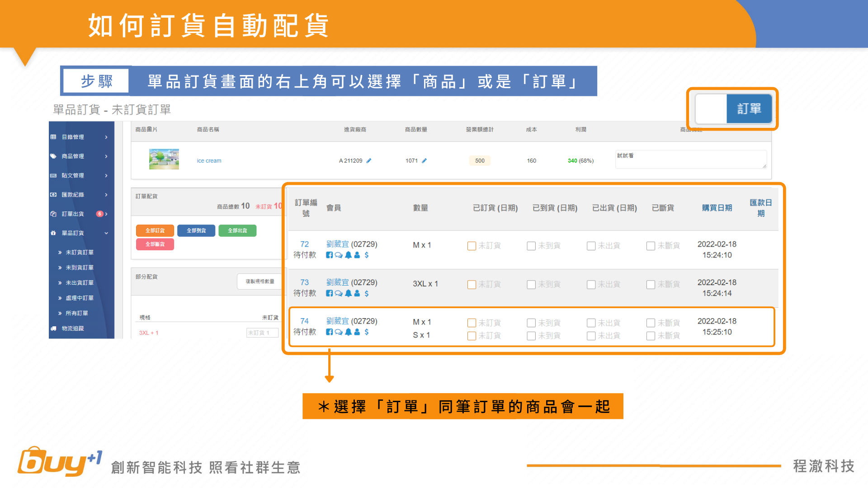
Task: Click bell notification icon for order 74
Action: [x=348, y=332]
